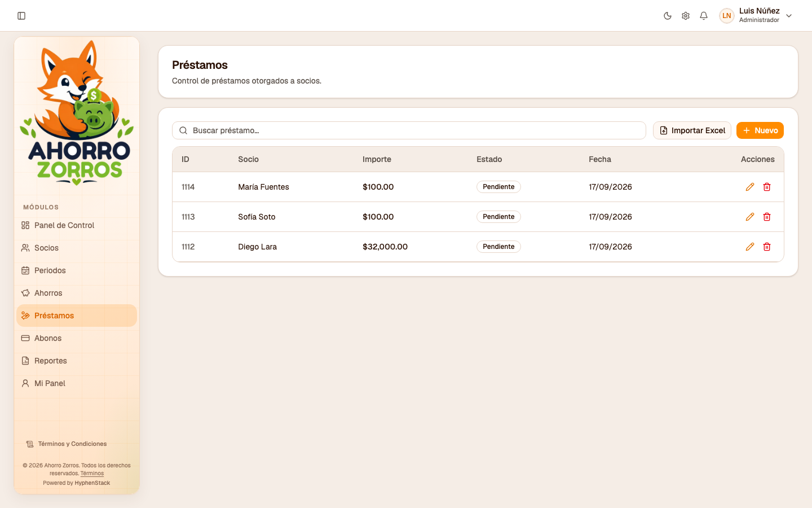Click the Importar Excel button

click(692, 130)
